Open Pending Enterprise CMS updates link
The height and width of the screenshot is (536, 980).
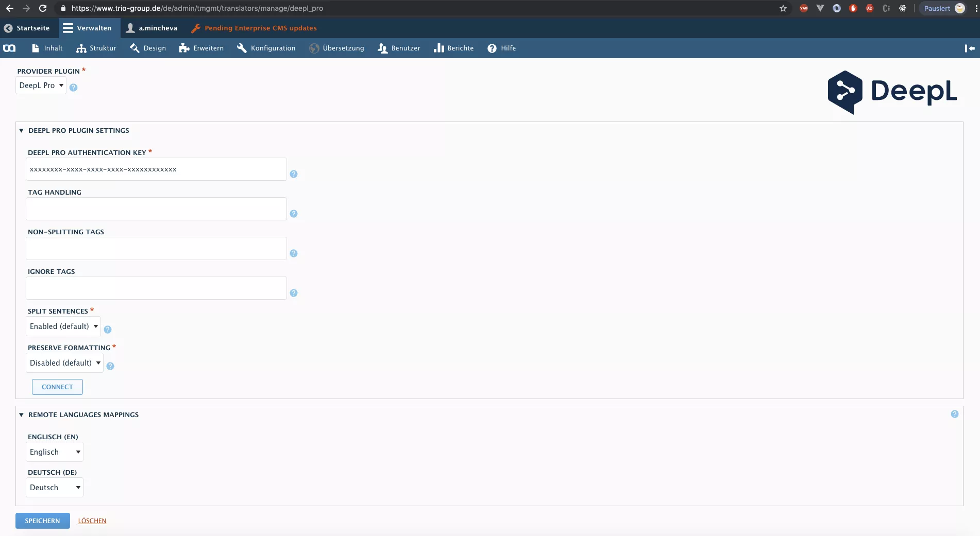point(254,28)
